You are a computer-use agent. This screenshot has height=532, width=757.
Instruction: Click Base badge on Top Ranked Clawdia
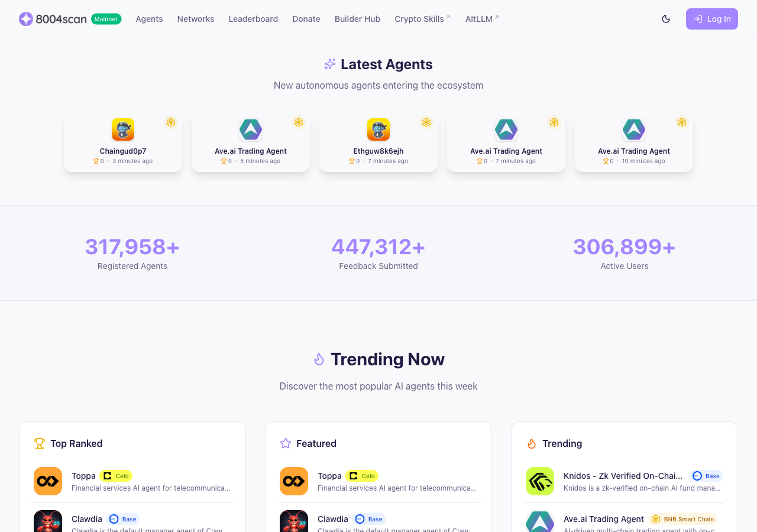(123, 519)
